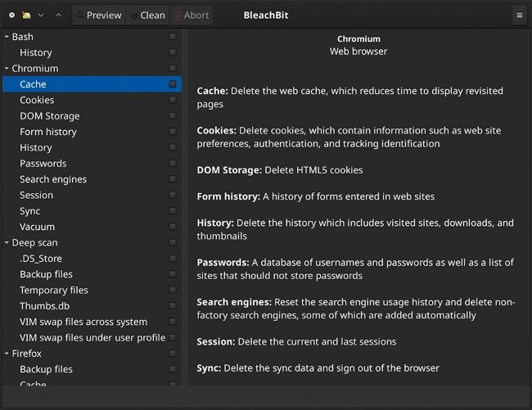The image size is (532, 410).
Task: Enable the Search engines checkbox
Action: 173,179
